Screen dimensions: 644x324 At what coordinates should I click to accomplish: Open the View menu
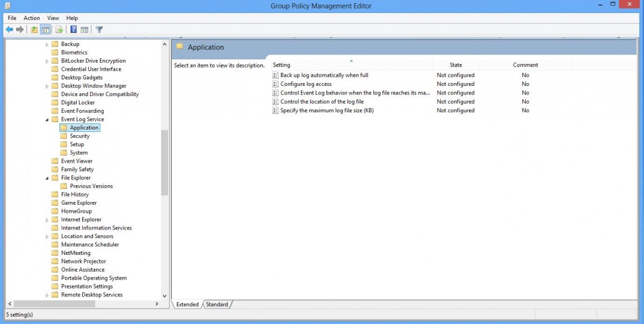coord(53,18)
